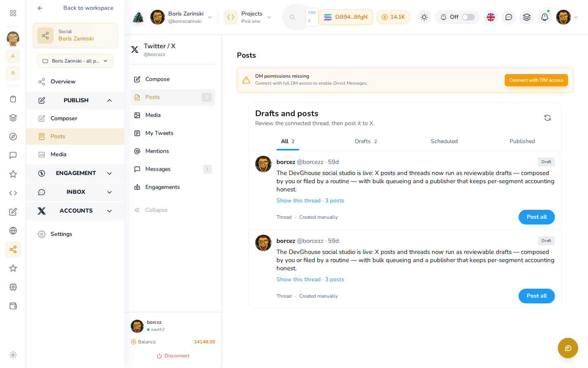Open the Social Boris Zarinski card
588x368 pixels.
(75, 36)
